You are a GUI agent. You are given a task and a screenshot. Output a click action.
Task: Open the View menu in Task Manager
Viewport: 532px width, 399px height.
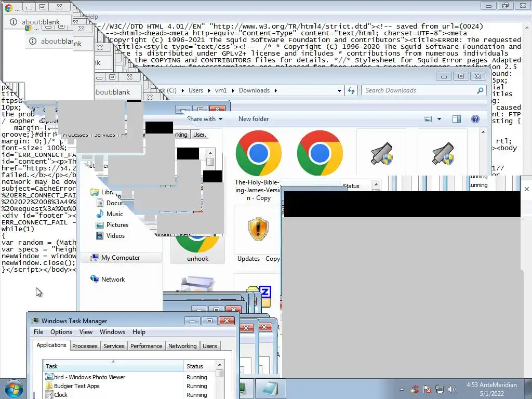[x=86, y=332]
